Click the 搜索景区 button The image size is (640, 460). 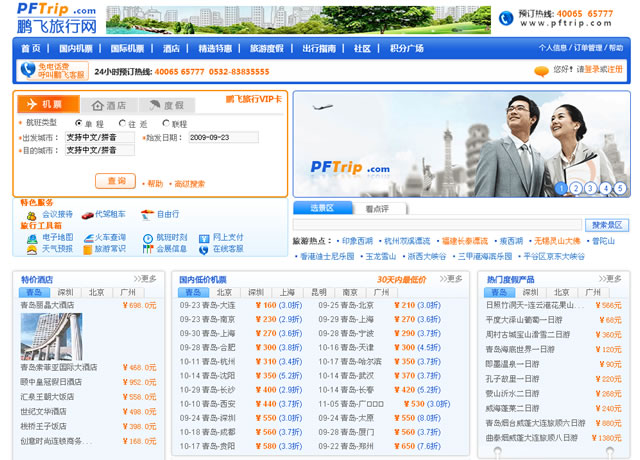point(607,225)
